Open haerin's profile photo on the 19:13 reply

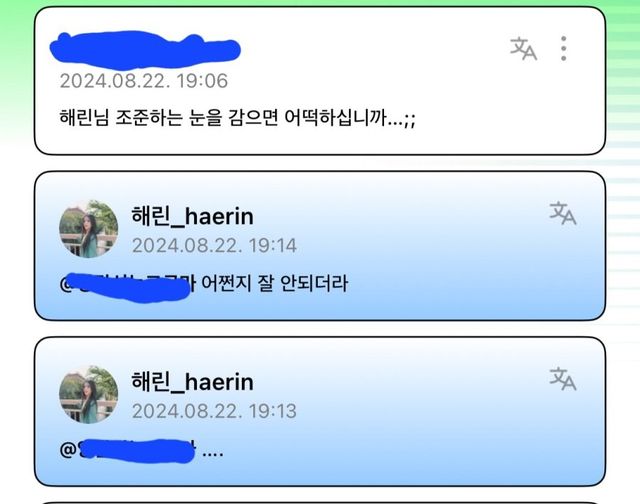pos(89,395)
